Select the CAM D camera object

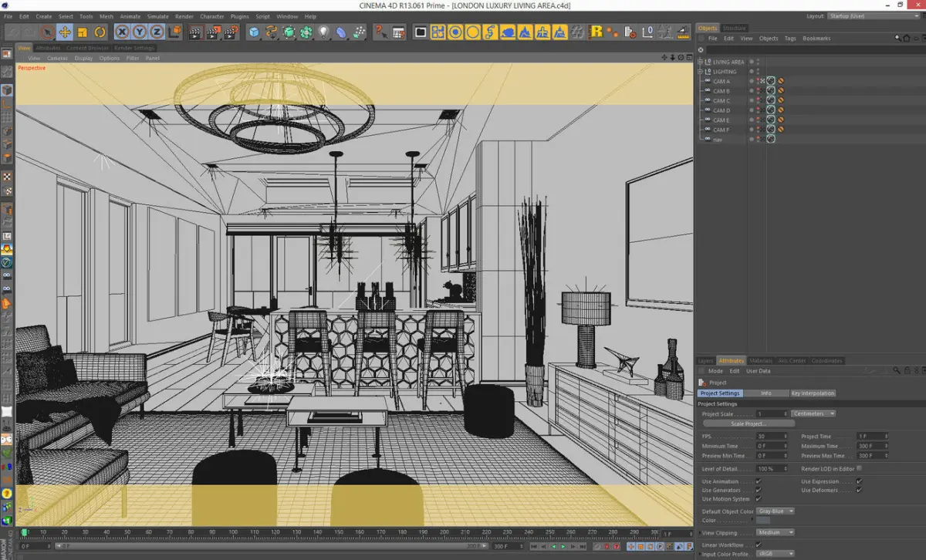tap(721, 110)
